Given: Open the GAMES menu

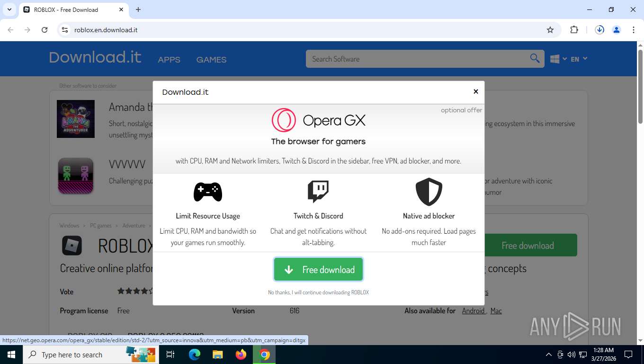Looking at the screenshot, I should (x=211, y=60).
